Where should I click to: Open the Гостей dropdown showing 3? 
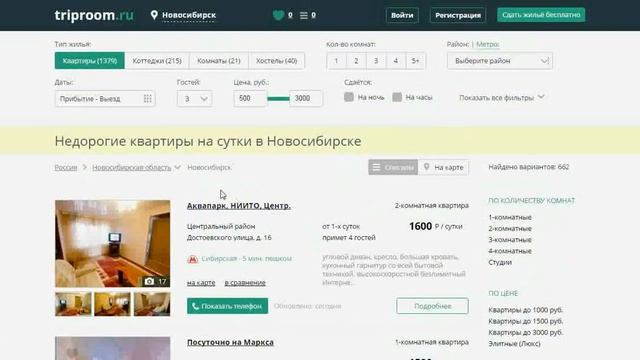point(194,98)
